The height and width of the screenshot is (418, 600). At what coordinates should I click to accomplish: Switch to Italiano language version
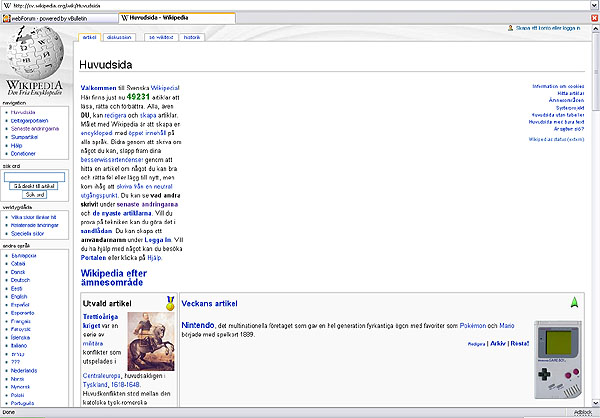[x=19, y=346]
